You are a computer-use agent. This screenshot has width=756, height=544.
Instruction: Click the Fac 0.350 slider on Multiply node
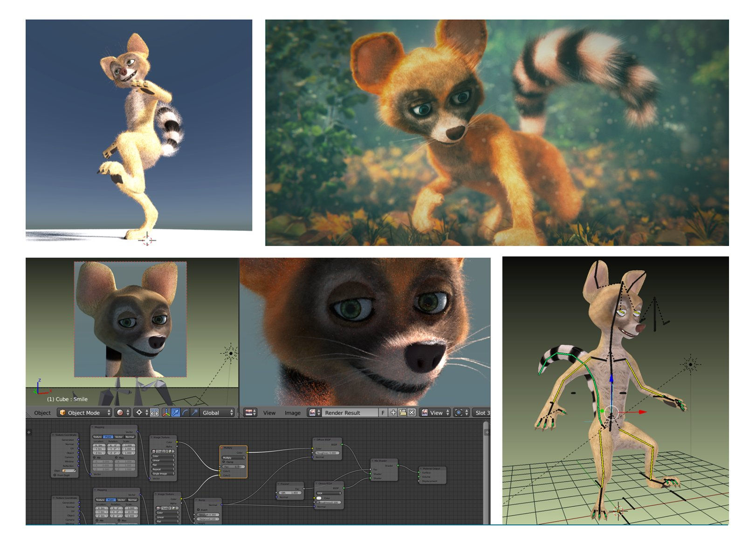234,467
